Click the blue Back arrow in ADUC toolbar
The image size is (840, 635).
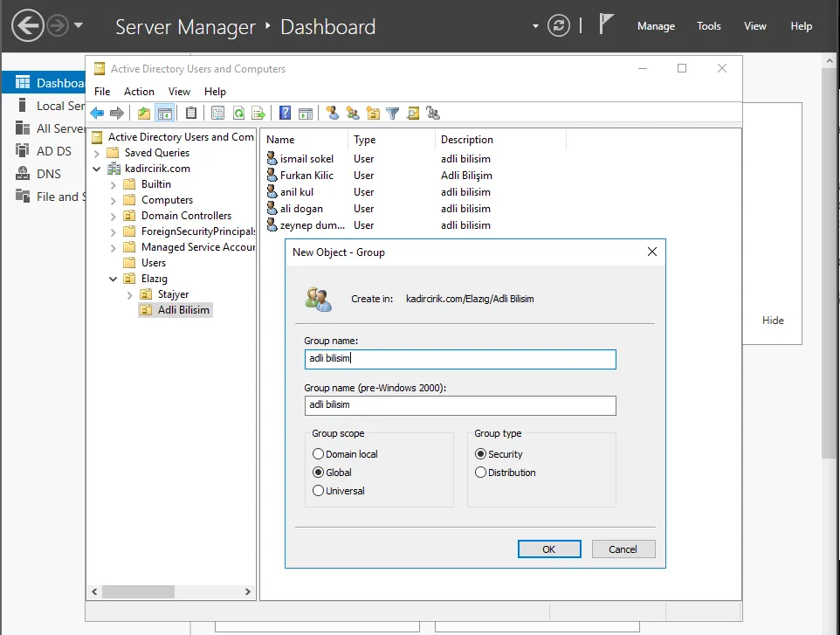[97, 113]
